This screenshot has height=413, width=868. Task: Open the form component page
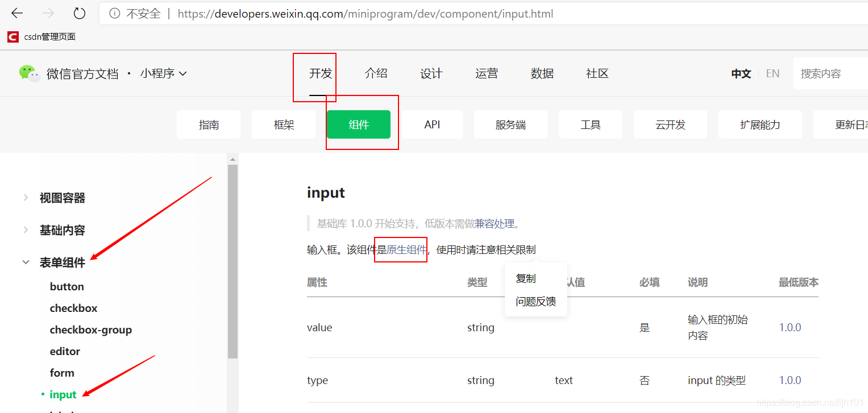tap(62, 373)
